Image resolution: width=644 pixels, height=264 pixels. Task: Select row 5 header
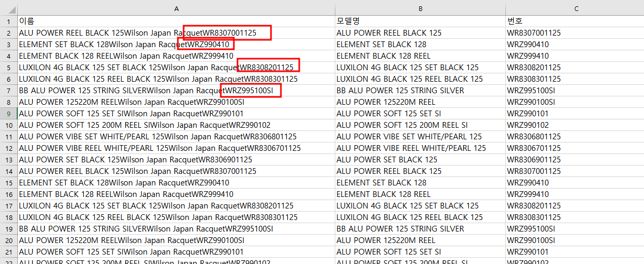tap(8, 68)
